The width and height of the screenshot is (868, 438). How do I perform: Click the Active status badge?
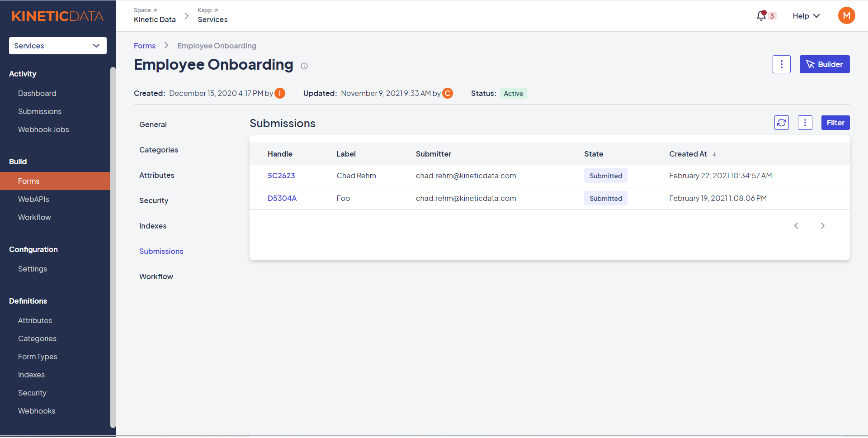click(x=514, y=93)
